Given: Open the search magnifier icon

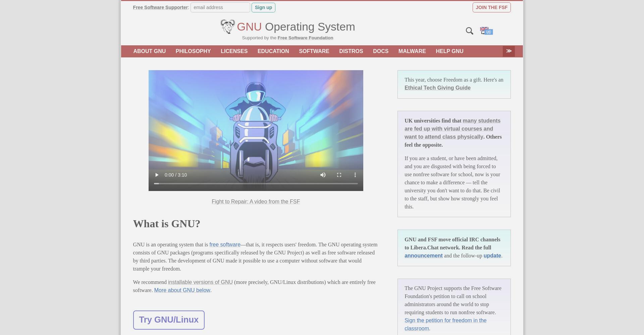Looking at the screenshot, I should 470,31.
